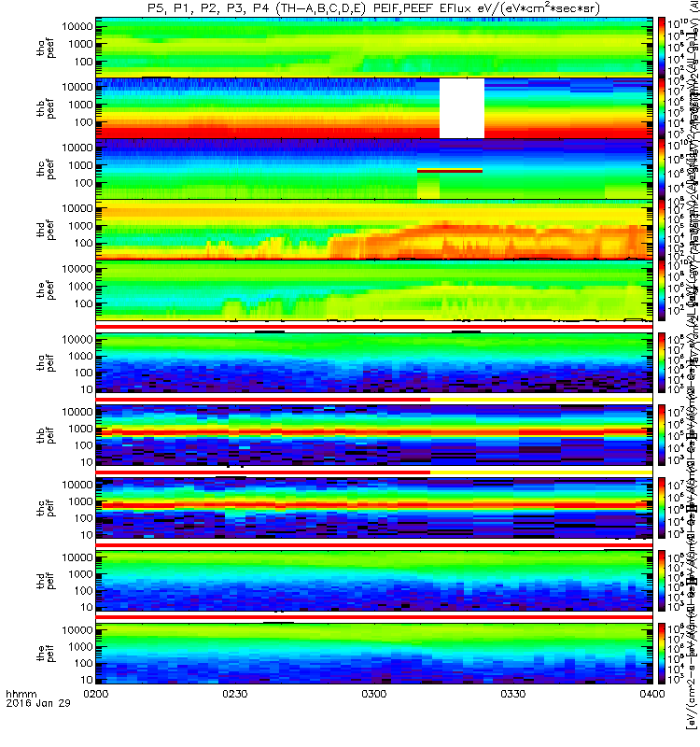This screenshot has width=700, height=747.
Task: Click the color bar beside thc peef panel
Action: pos(662,169)
